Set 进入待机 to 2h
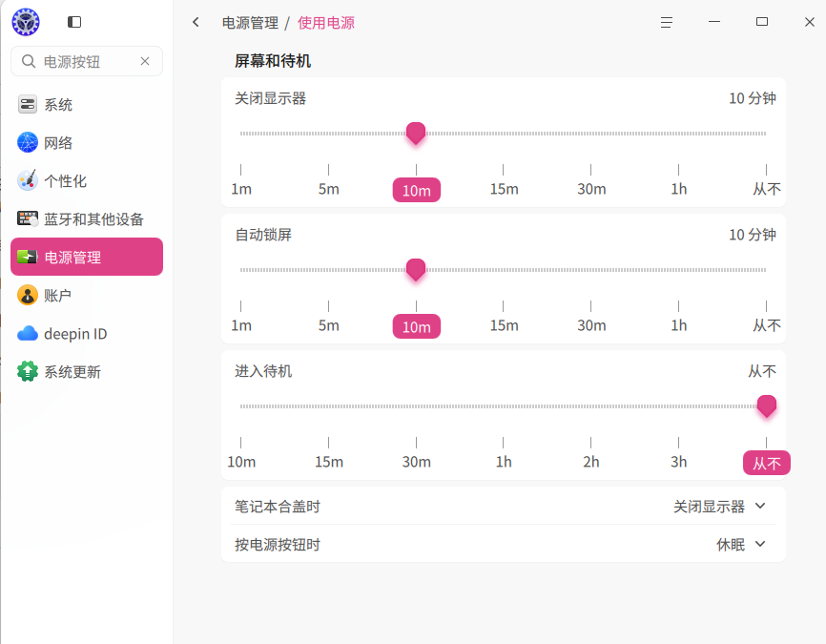The image size is (826, 644). [x=591, y=462]
